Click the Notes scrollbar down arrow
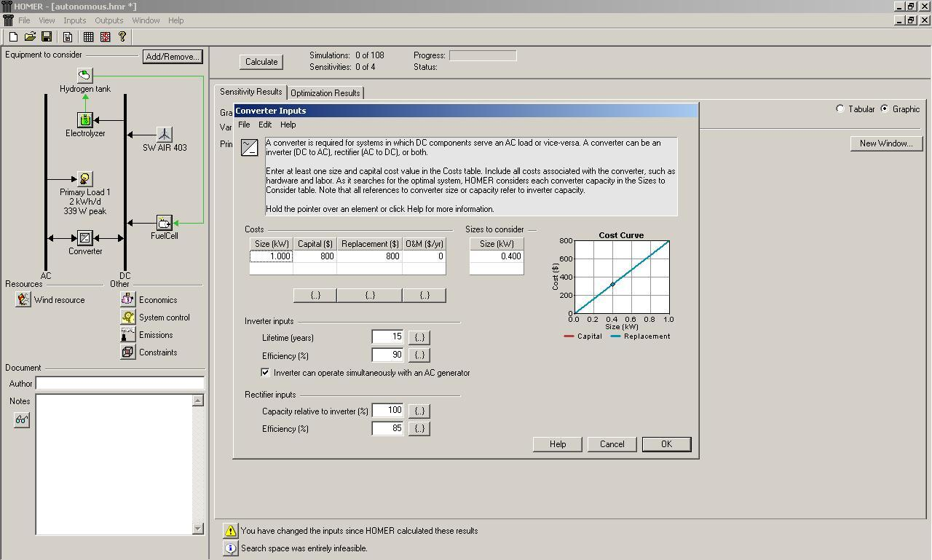Screen dimensions: 932x560 tap(198, 529)
